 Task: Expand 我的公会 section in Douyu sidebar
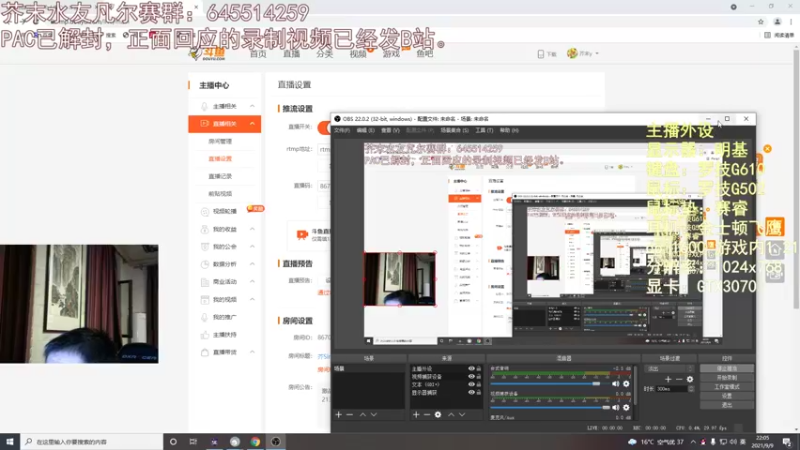coord(252,246)
